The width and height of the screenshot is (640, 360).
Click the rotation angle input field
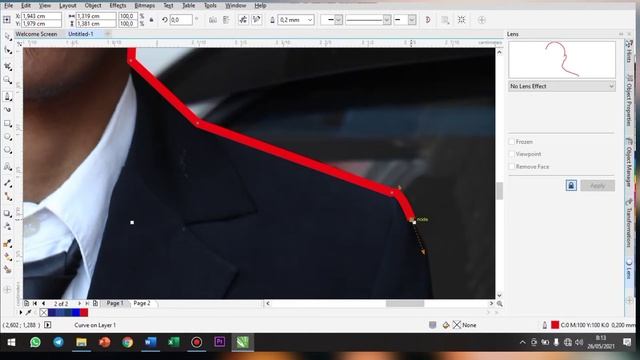tap(180, 20)
